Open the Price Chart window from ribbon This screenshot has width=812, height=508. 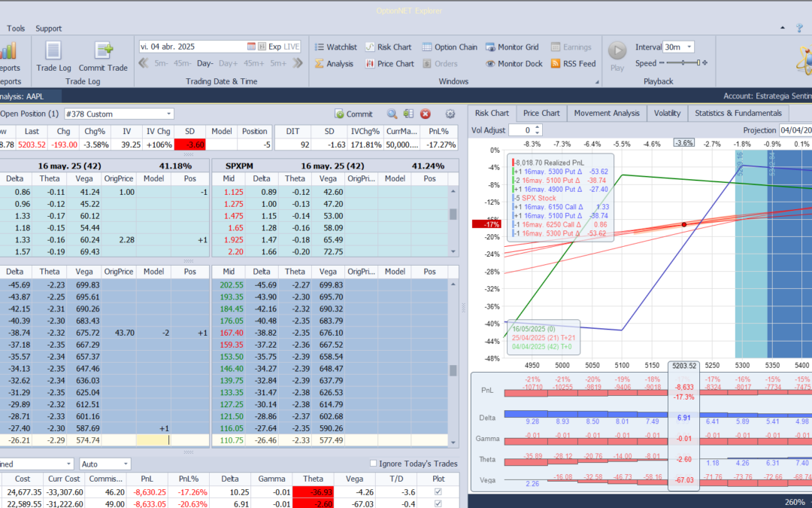[389, 64]
